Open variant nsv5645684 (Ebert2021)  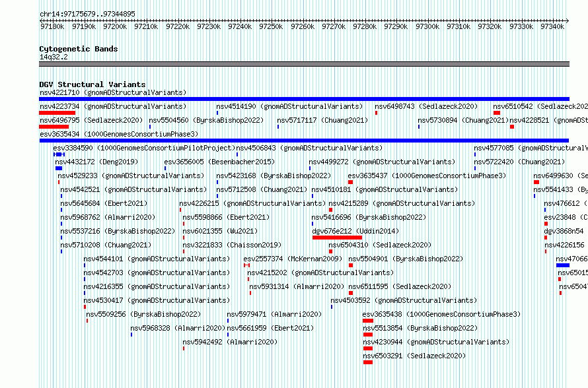pyautogui.click(x=104, y=203)
